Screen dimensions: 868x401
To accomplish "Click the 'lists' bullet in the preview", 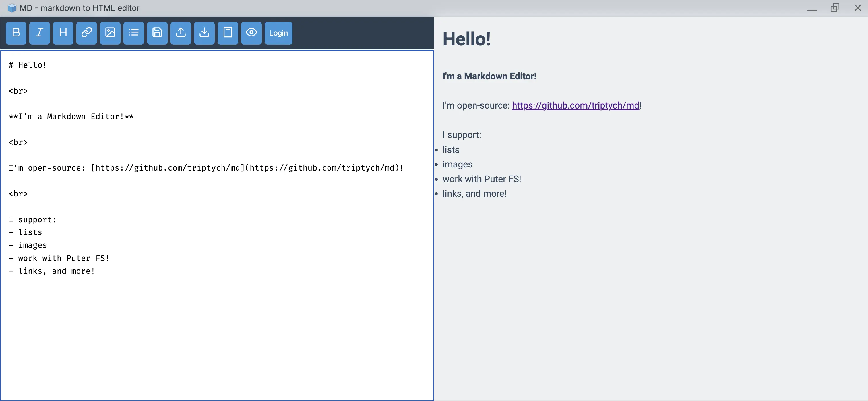I will 451,150.
